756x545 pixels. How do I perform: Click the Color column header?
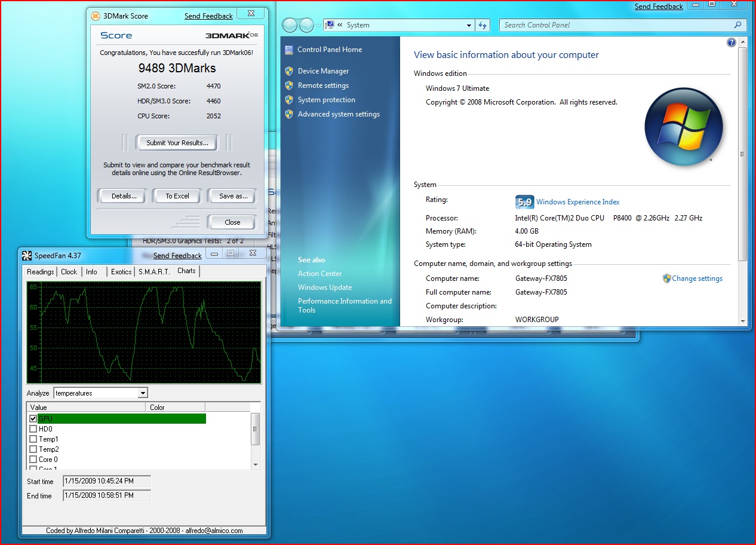[175, 408]
